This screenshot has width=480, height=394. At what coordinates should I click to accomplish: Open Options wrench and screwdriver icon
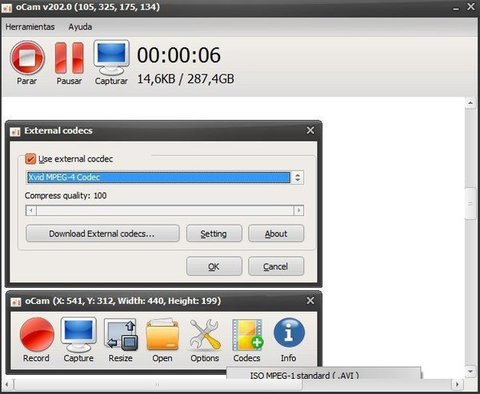click(x=205, y=335)
